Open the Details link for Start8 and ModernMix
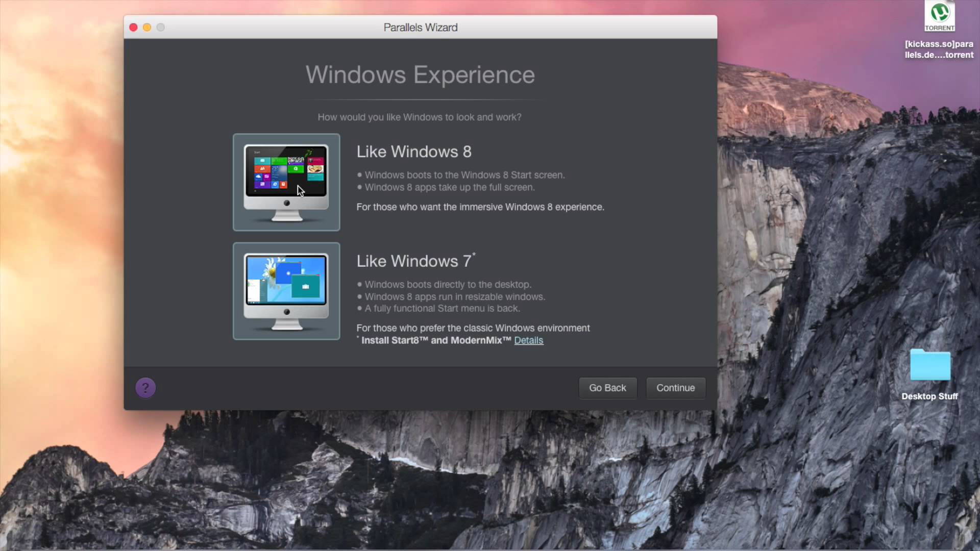The image size is (980, 551). [x=528, y=340]
